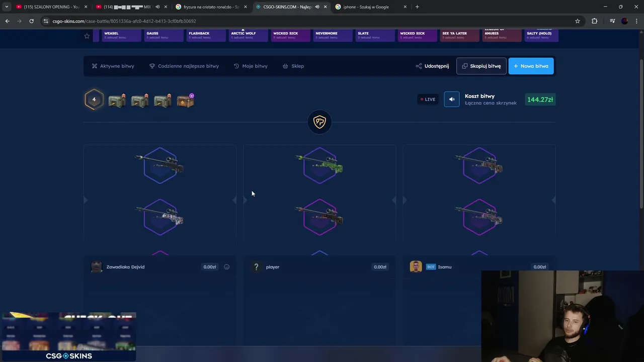Open Moje bitwy section
Viewport: 644px width, 362px height.
(x=251, y=66)
